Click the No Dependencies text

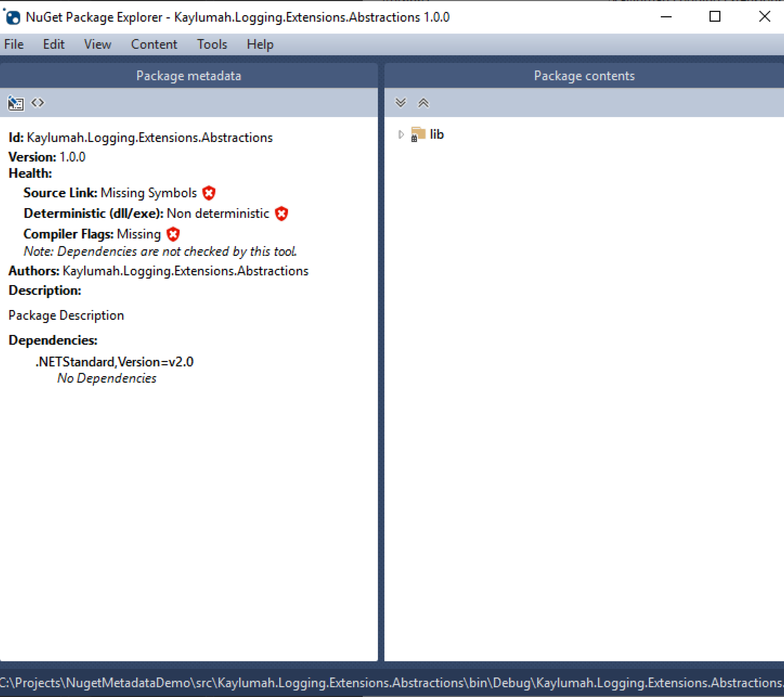[x=107, y=378]
